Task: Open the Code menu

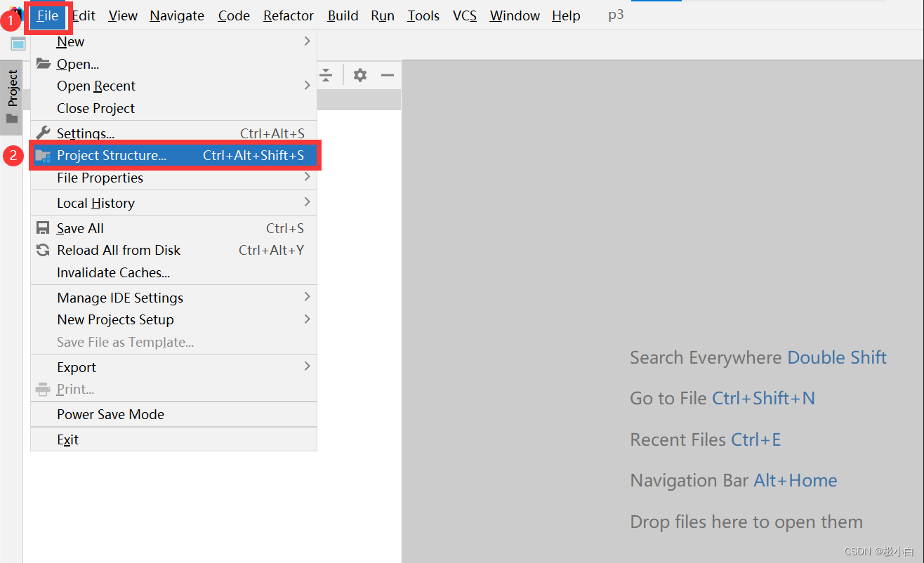Action: [234, 15]
